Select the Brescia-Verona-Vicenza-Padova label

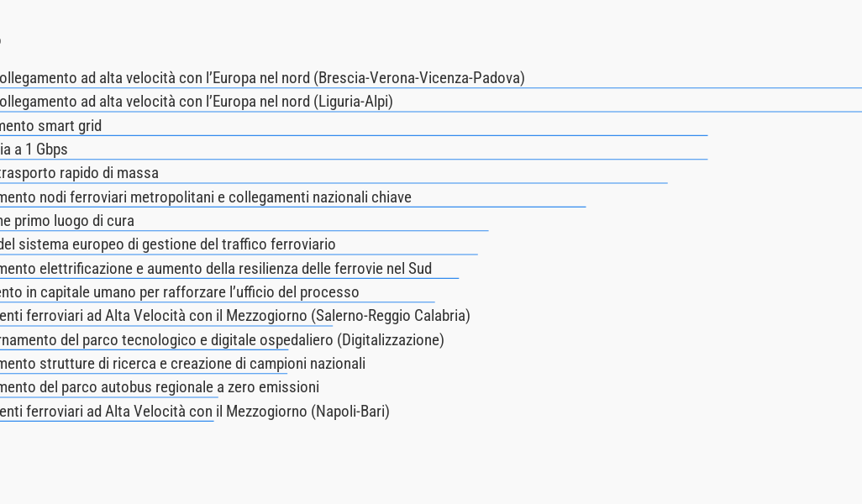click(x=262, y=78)
